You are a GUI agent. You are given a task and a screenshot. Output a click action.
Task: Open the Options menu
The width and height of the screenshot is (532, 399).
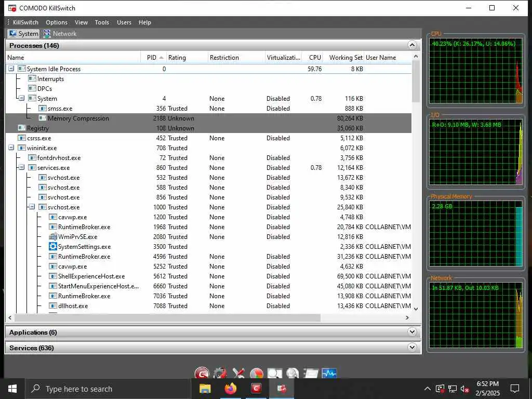tap(57, 22)
